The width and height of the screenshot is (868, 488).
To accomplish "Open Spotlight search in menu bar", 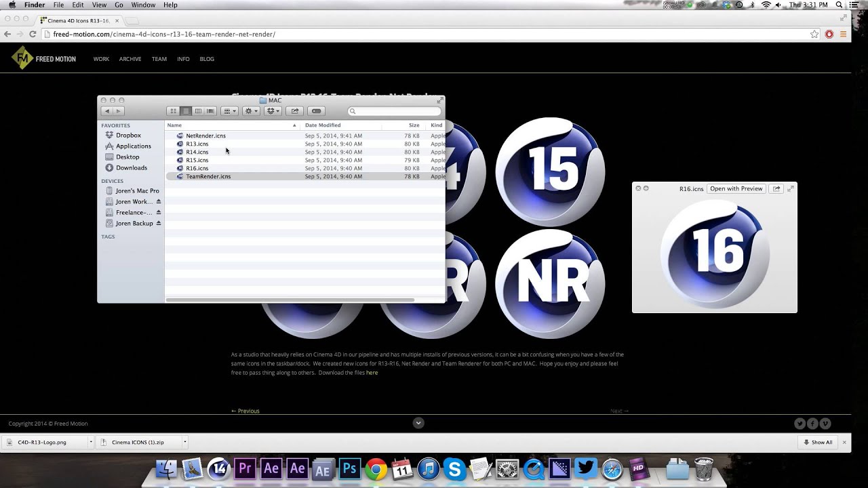I will tap(840, 5).
